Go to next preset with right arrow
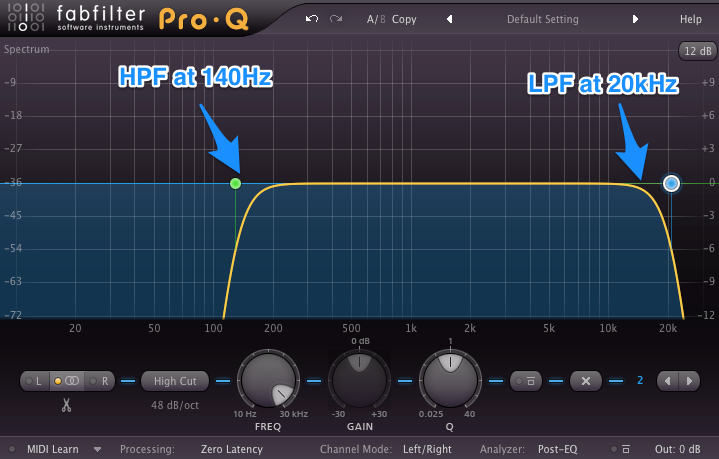719x459 pixels. [x=635, y=19]
